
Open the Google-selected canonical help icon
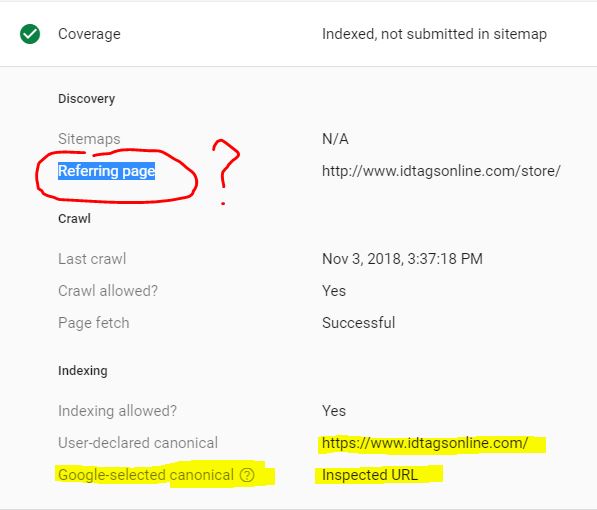click(247, 475)
